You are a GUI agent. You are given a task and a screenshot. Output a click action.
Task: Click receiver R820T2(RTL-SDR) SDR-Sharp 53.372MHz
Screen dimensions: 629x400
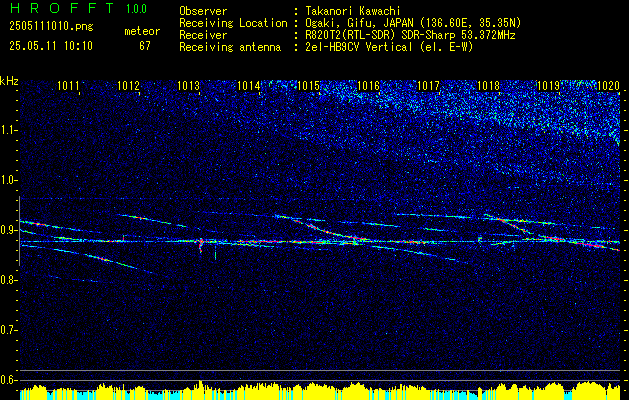410,35
